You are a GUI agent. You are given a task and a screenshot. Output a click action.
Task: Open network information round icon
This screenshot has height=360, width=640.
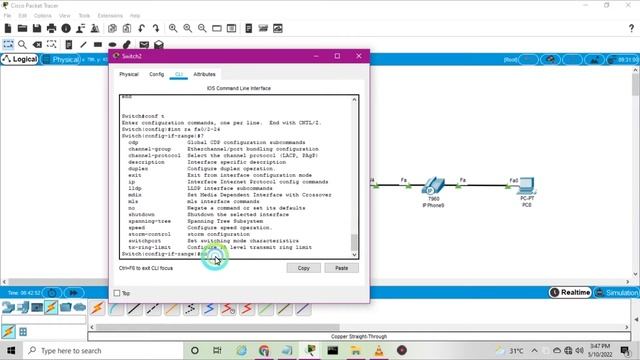coord(66,28)
